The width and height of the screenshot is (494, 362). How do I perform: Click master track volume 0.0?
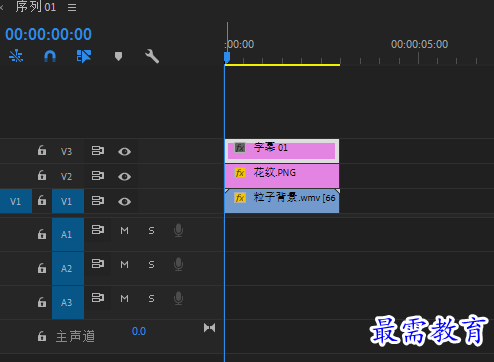click(139, 331)
